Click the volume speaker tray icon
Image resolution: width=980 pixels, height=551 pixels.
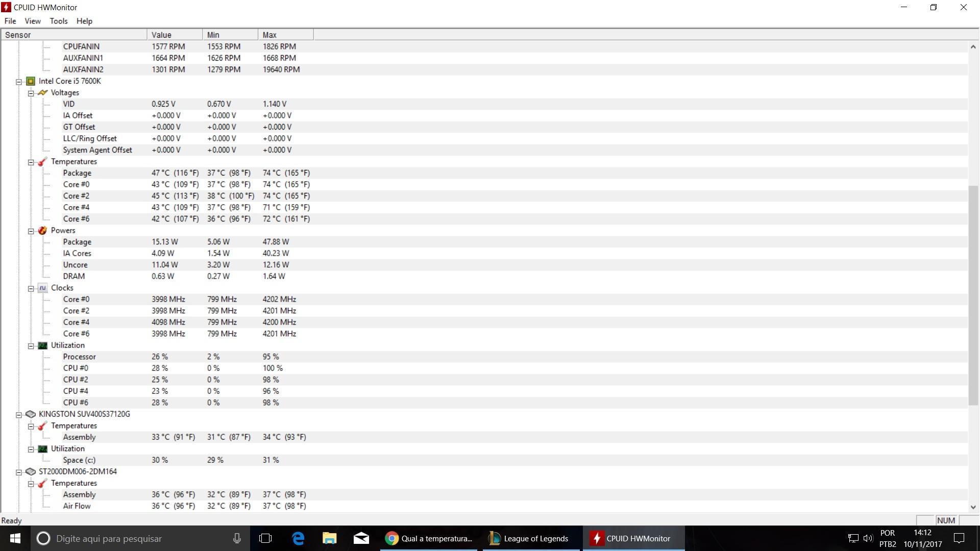[868, 538]
